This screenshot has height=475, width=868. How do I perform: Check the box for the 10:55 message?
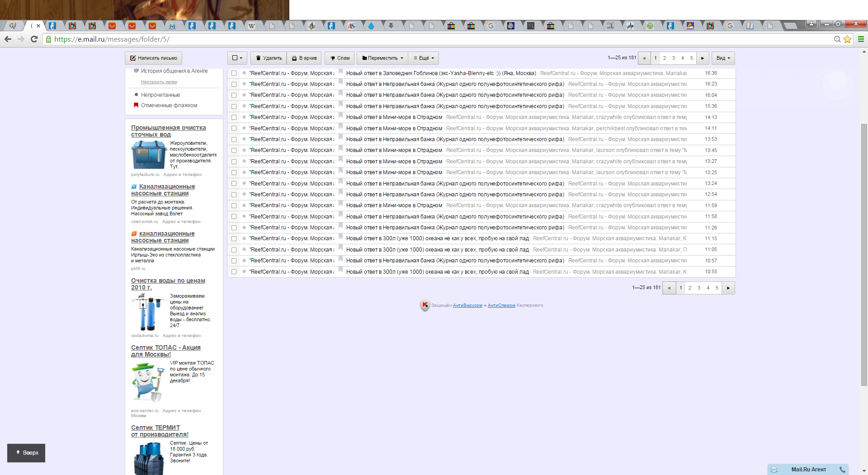[x=234, y=272]
